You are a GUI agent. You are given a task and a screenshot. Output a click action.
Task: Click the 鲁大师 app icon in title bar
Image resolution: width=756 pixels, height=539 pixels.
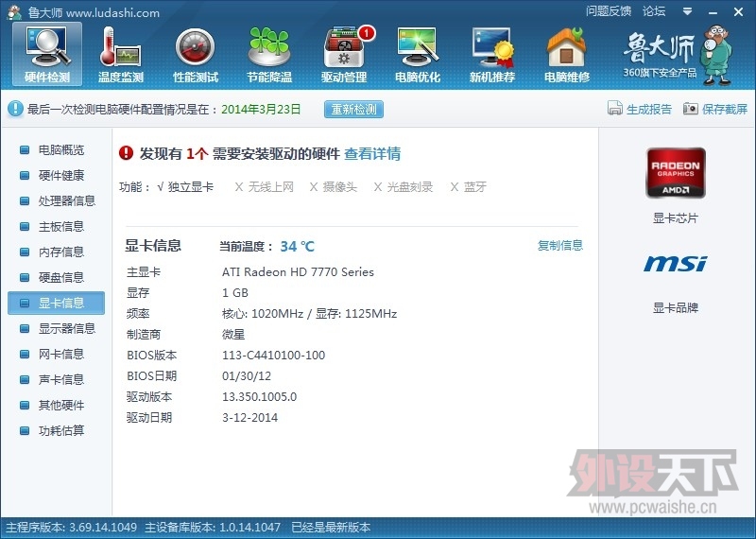tap(14, 12)
